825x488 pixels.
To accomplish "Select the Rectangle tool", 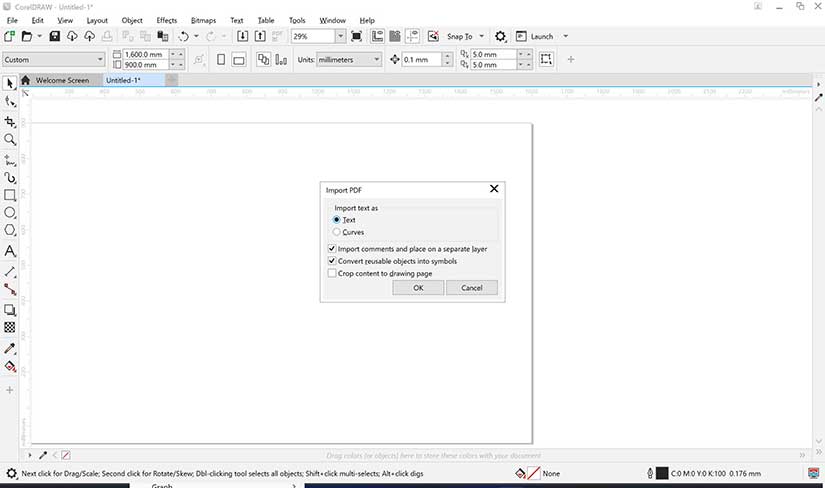I will point(9,195).
